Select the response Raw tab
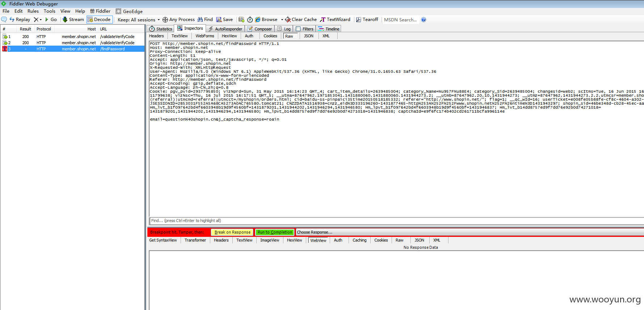The width and height of the screenshot is (644, 310). click(399, 240)
